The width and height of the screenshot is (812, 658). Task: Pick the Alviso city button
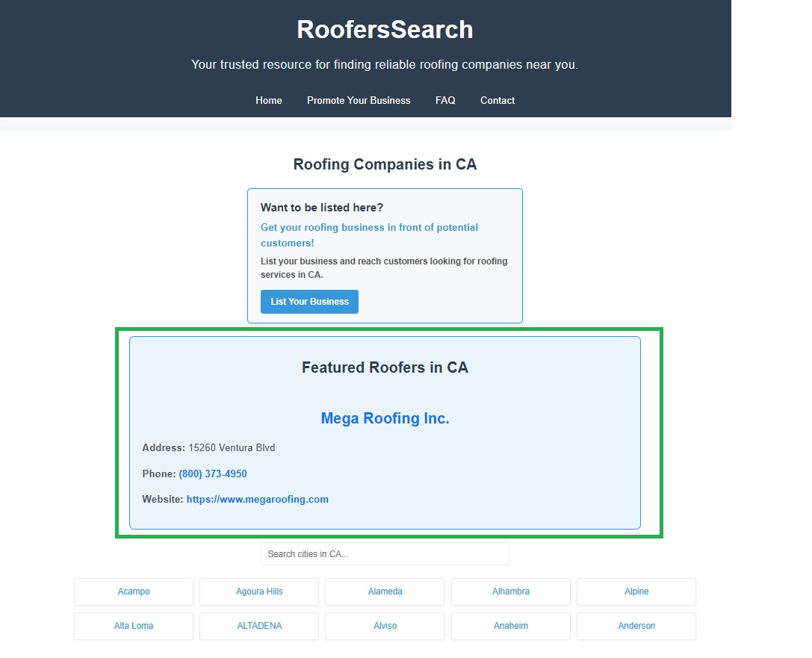coord(385,626)
